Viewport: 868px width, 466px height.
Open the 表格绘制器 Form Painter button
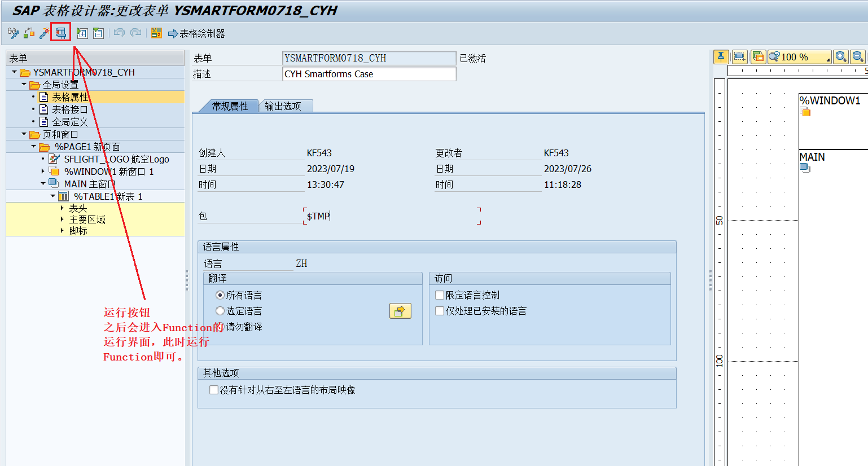click(196, 34)
